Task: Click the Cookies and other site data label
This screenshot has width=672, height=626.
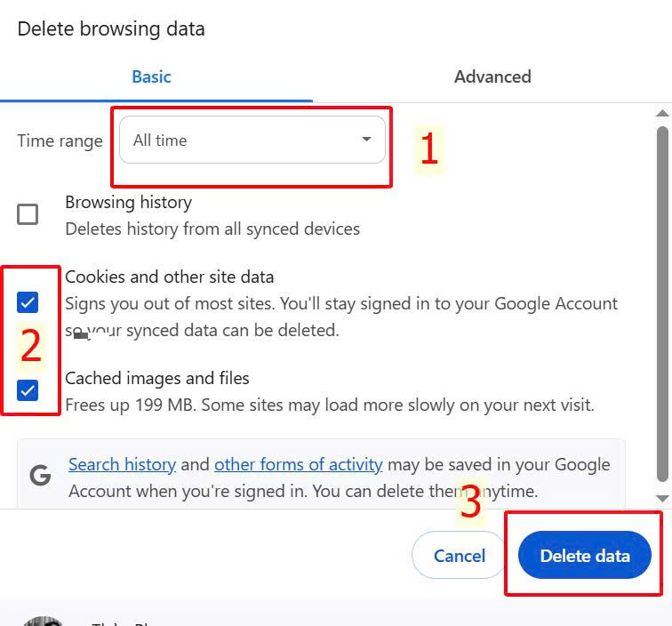Action: 169,277
